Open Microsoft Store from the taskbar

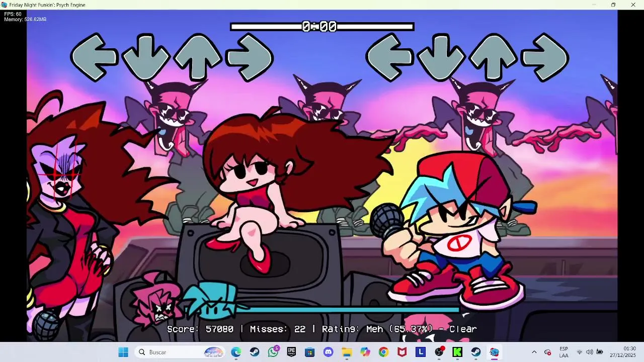[310, 352]
